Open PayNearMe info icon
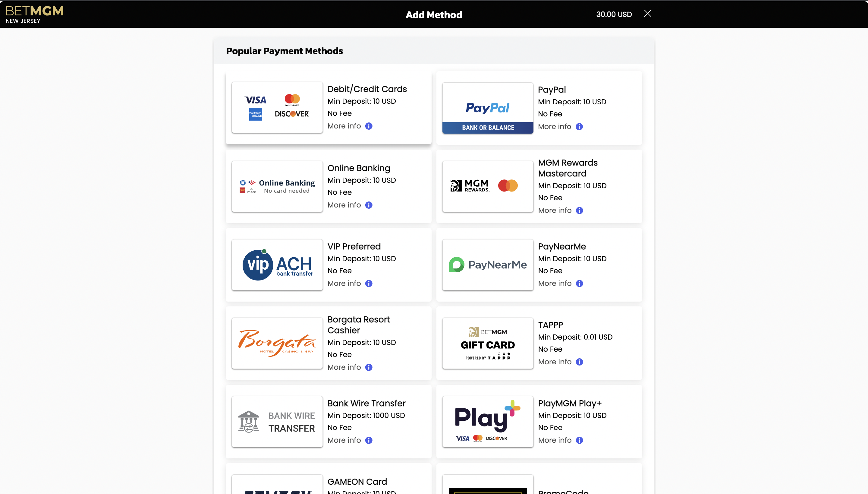 pyautogui.click(x=580, y=283)
